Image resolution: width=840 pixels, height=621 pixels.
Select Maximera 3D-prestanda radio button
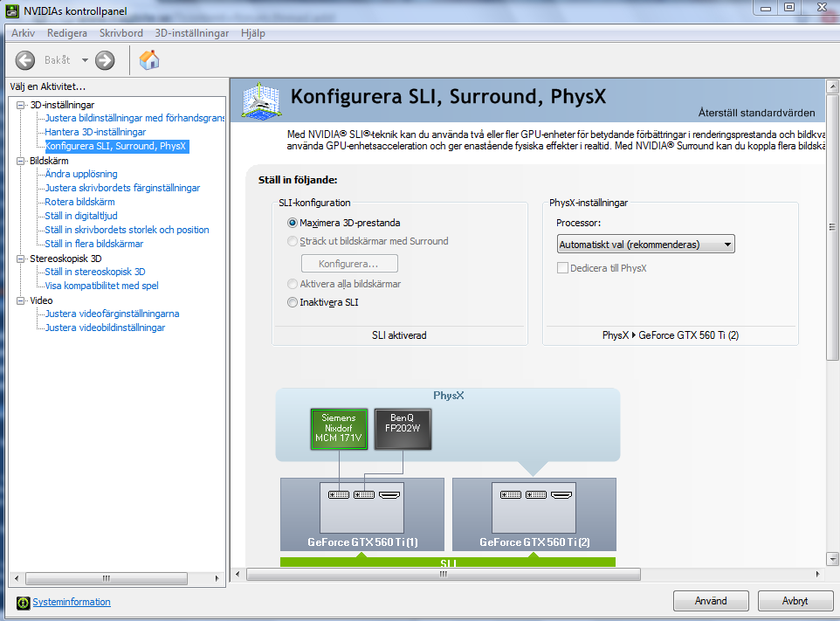(293, 223)
